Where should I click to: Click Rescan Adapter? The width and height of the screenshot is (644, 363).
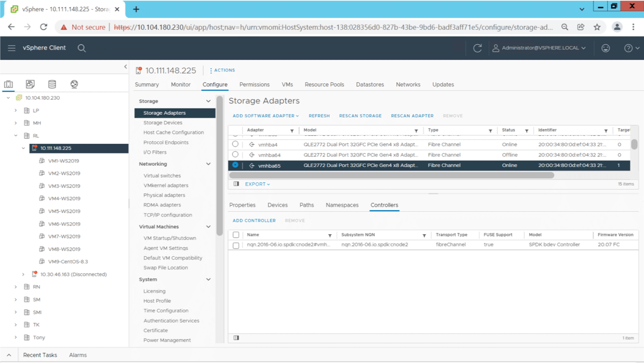click(x=412, y=116)
